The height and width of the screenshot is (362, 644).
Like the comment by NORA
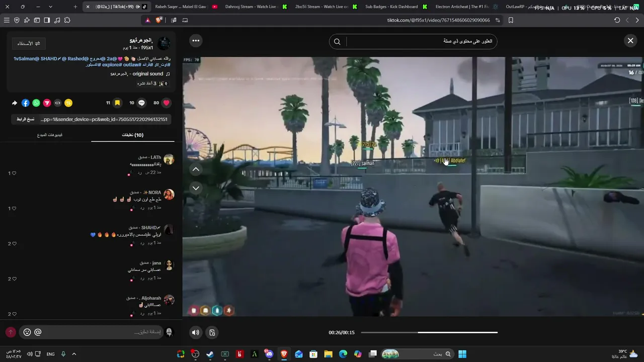[14, 208]
